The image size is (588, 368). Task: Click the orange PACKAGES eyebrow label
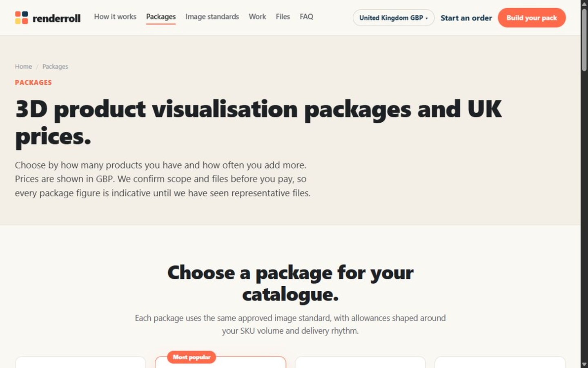point(33,83)
